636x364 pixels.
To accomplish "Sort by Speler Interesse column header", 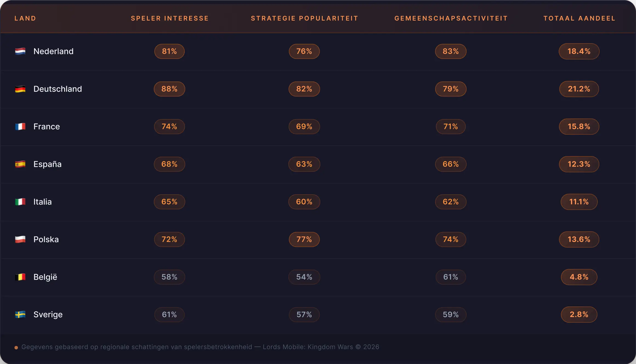I will coord(170,18).
